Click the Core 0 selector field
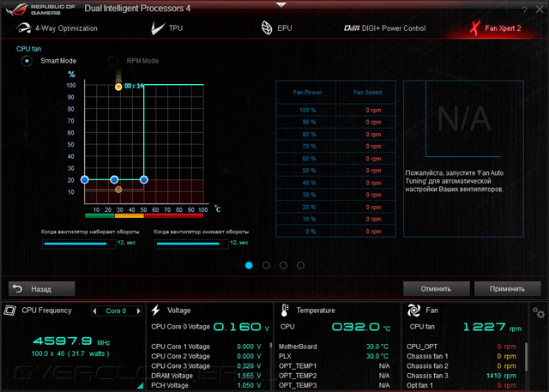549x392 pixels. [117, 311]
